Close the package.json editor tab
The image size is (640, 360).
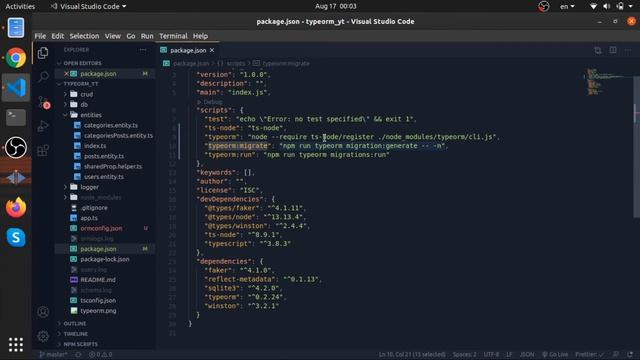(x=212, y=50)
